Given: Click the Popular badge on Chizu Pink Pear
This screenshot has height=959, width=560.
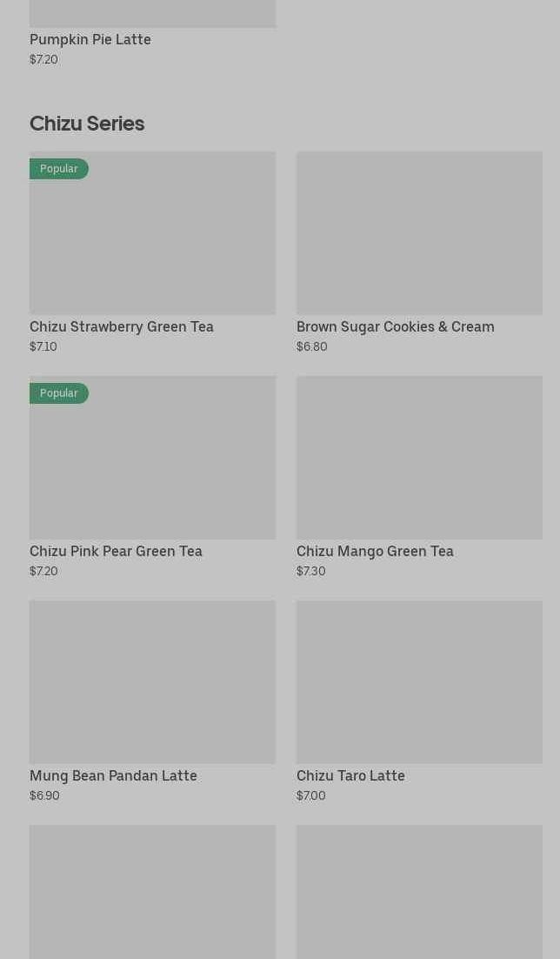Looking at the screenshot, I should (58, 393).
